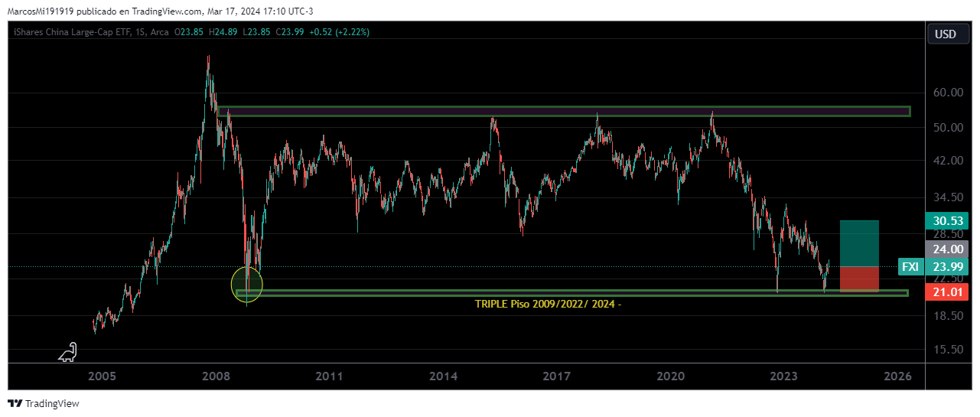Click the TradingView logo at bottom left
The height and width of the screenshot is (417, 980).
point(44,403)
